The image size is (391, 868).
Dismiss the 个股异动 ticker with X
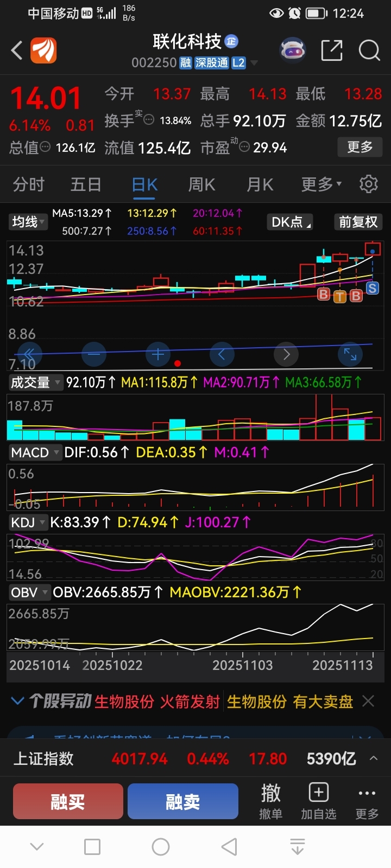(368, 701)
